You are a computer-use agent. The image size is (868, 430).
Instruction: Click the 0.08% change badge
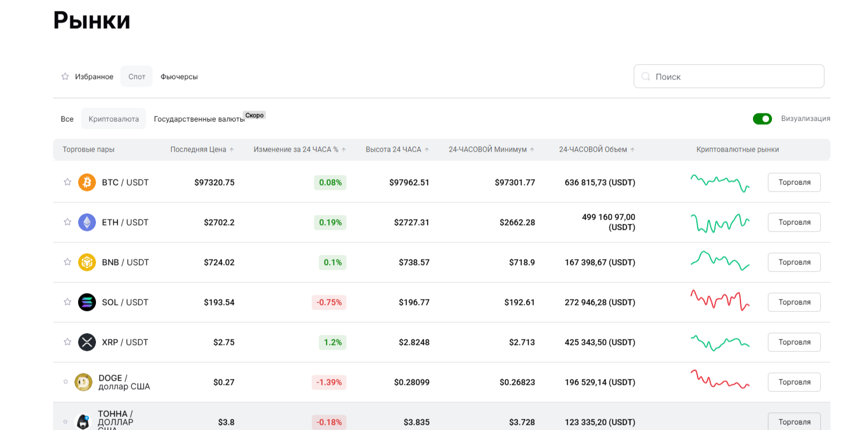pyautogui.click(x=330, y=182)
